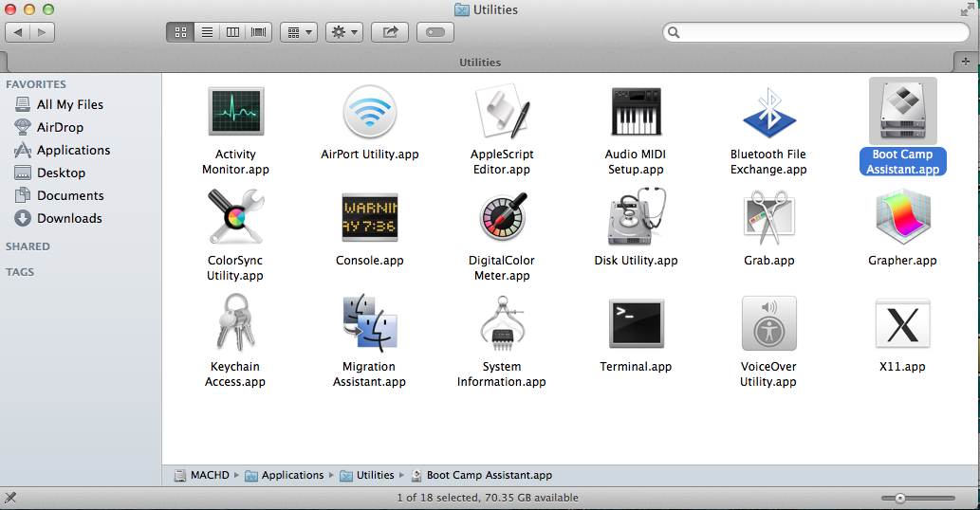
Task: Select Audio MIDI Setup app icon
Action: click(636, 112)
